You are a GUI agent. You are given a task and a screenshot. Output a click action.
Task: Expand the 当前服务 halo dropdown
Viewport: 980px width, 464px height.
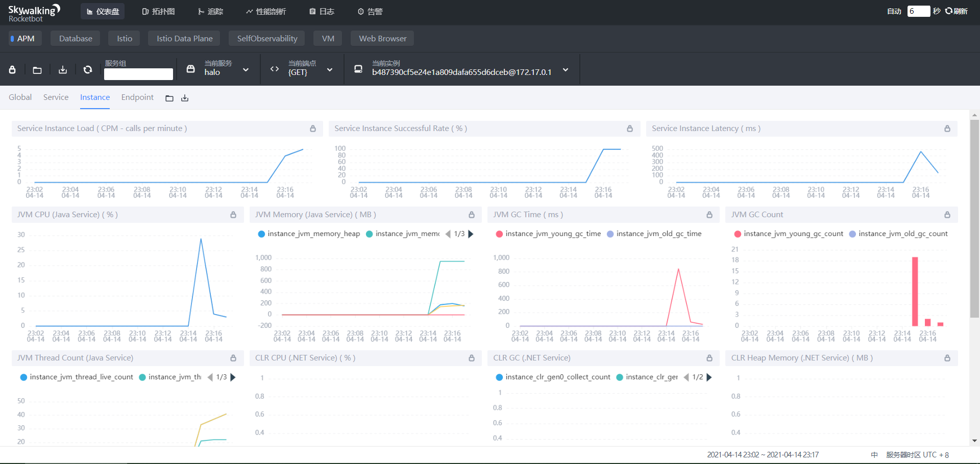[246, 70]
